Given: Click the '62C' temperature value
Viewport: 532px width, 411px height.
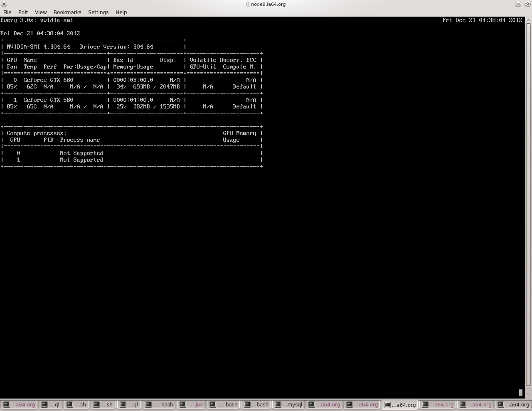Looking at the screenshot, I should (32, 86).
